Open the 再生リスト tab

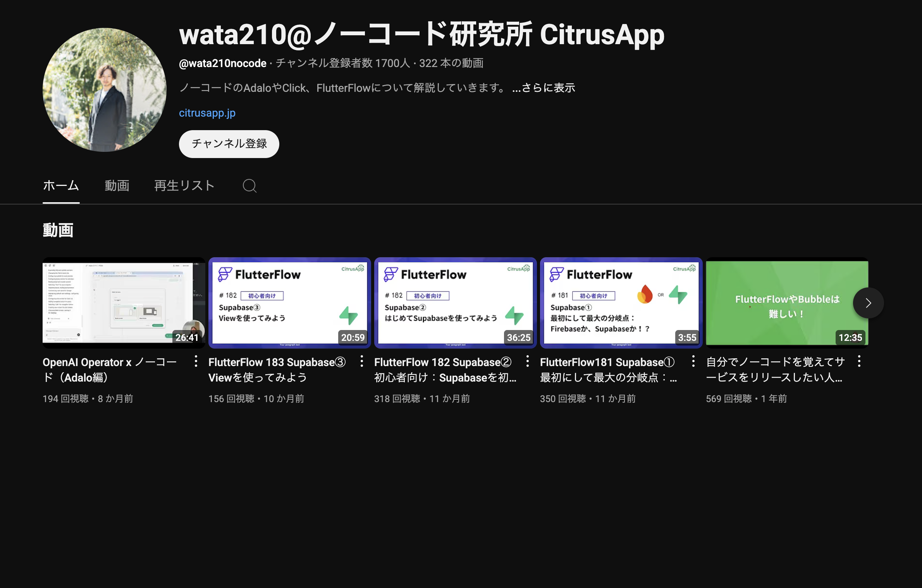pos(184,186)
